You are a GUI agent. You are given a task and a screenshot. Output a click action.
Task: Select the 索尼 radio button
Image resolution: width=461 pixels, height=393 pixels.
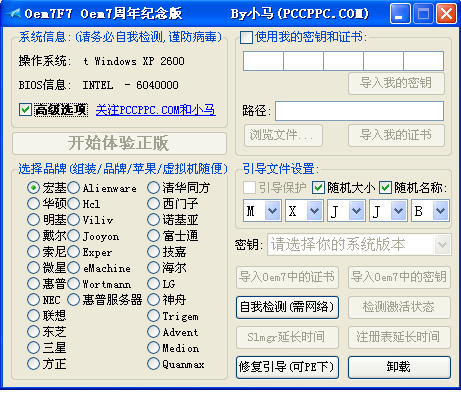click(33, 252)
